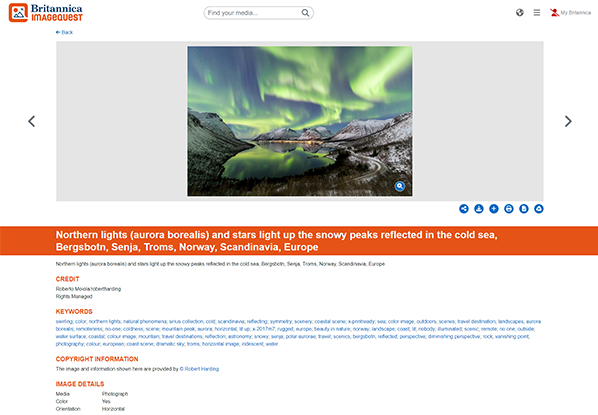Screen dimensions: 598x415
Task: Zoom the aurora photo with magnifier icon
Action: [x=400, y=186]
